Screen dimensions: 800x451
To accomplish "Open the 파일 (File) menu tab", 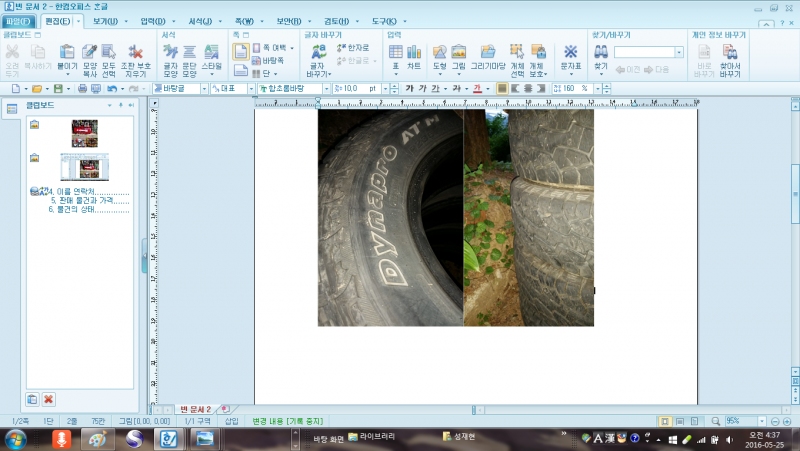I will (19, 20).
